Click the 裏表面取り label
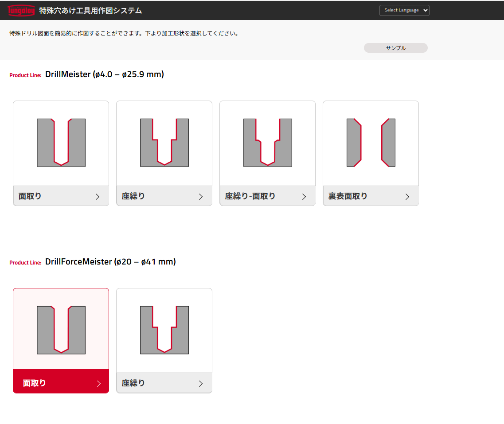Image resolution: width=504 pixels, height=424 pixels. click(348, 196)
